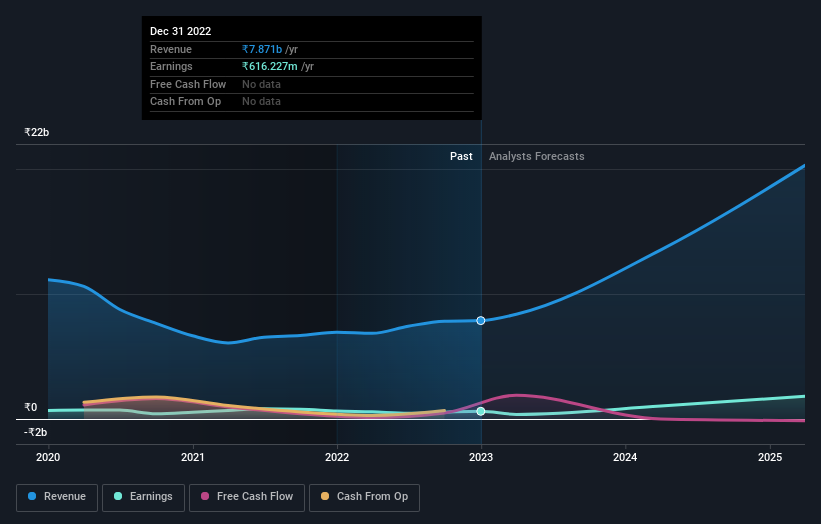
Task: Click the Past section label
Action: (x=461, y=157)
